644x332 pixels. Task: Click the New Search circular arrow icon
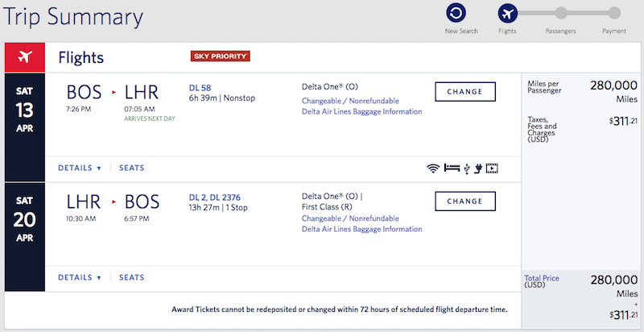click(x=456, y=13)
